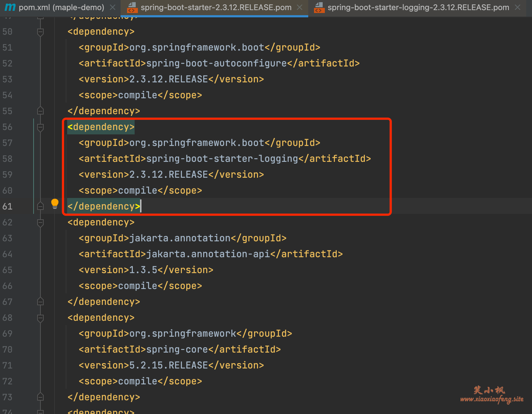Click the fold end marker at line 67
This screenshot has height=414, width=532.
40,301
